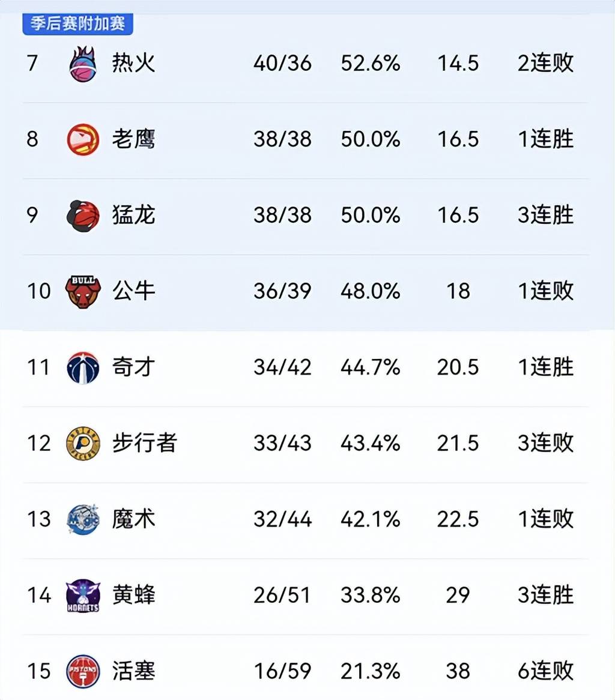Select the 猛龙 raptors logo icon
Screen dimensions: 615x700
pos(83,216)
